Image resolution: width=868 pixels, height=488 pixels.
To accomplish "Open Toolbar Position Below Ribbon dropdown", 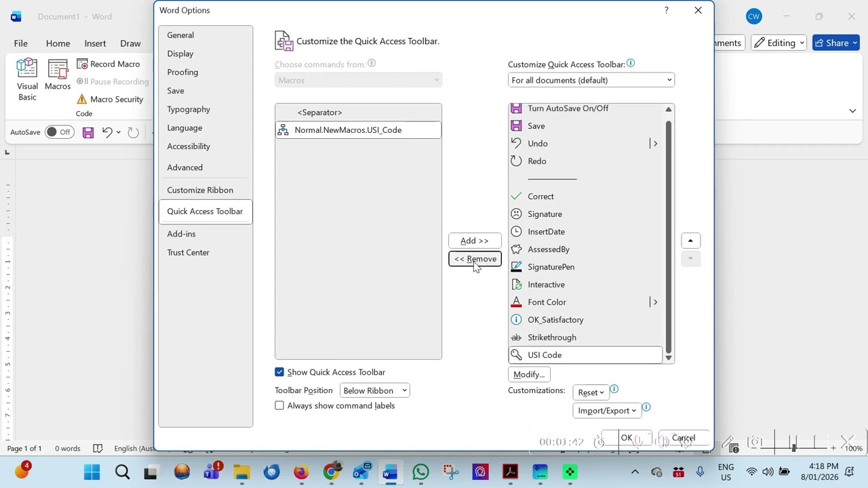I will (374, 390).
